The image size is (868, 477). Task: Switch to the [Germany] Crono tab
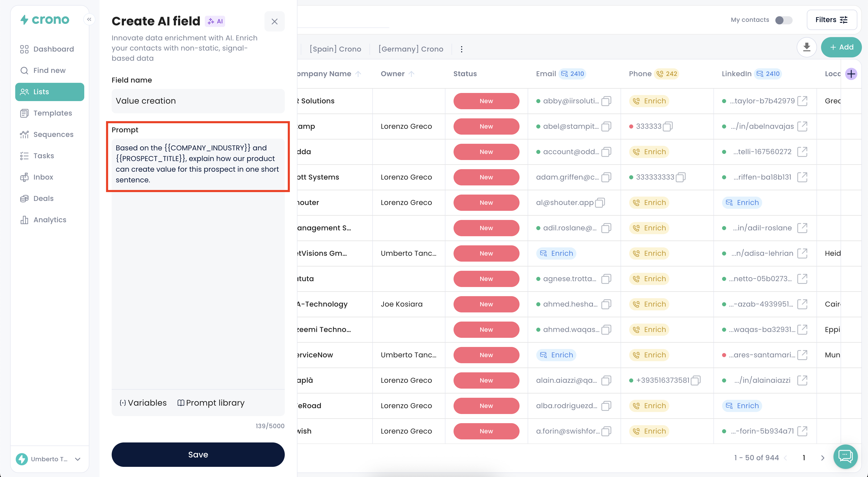[410, 49]
